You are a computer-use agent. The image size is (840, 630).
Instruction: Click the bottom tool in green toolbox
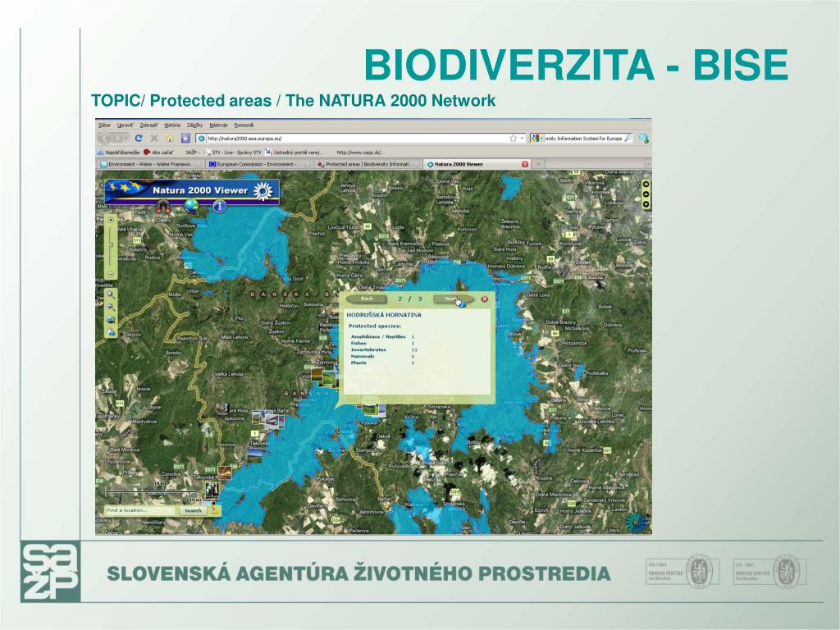111,332
